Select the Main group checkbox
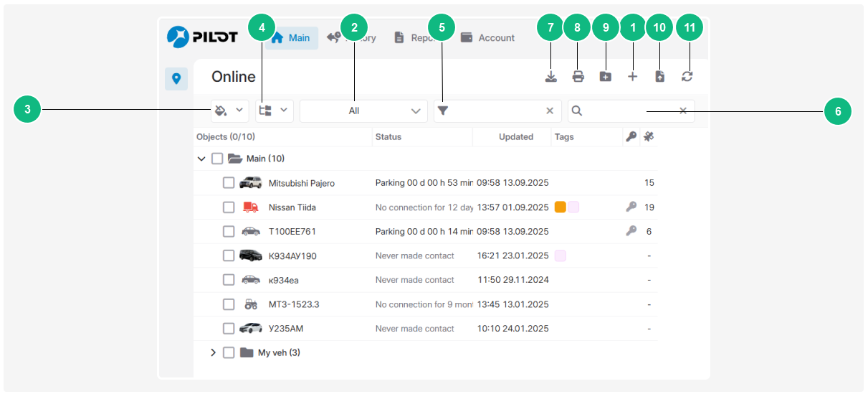The height and width of the screenshot is (394, 868). tap(217, 159)
